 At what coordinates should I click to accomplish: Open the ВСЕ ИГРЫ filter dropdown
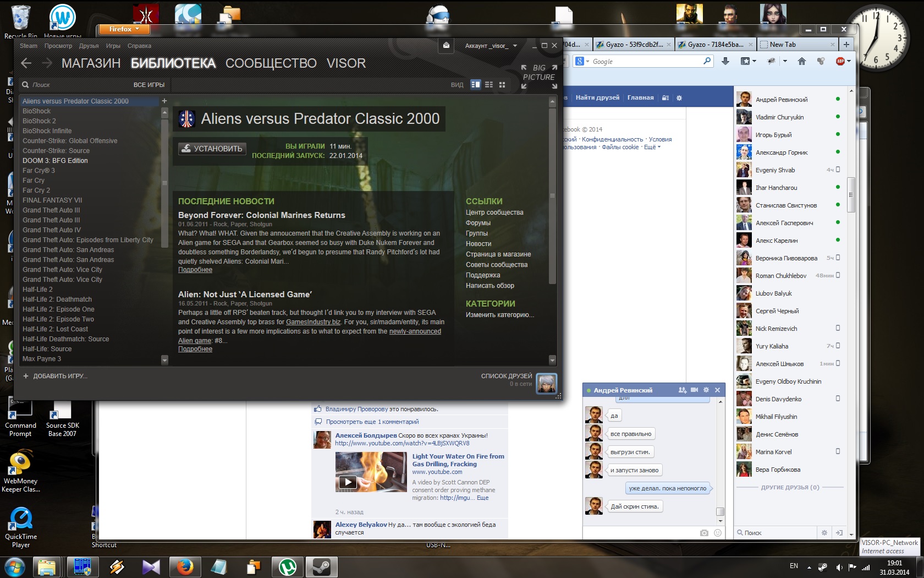pyautogui.click(x=149, y=85)
